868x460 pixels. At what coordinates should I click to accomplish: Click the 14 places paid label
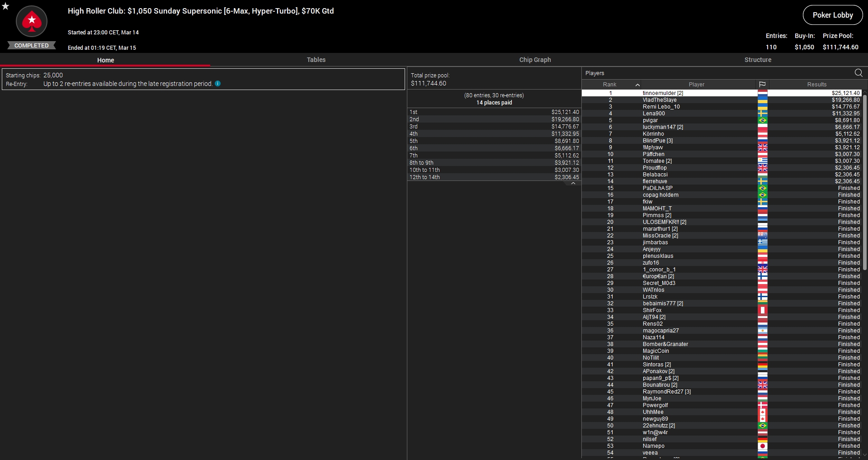pos(494,103)
